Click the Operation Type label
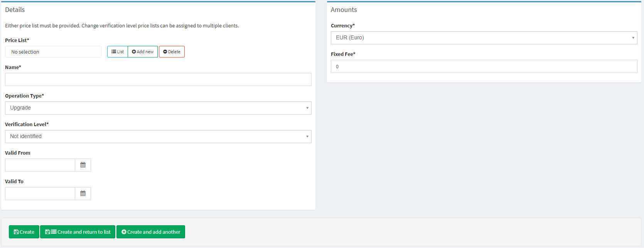Screen dimensions: 644x248 (24, 96)
